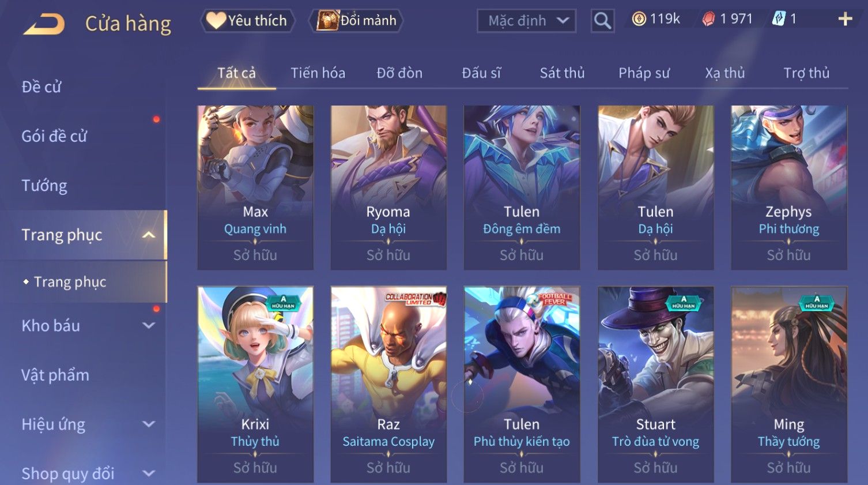Open the search magnifier icon
This screenshot has width=868, height=485.
602,21
